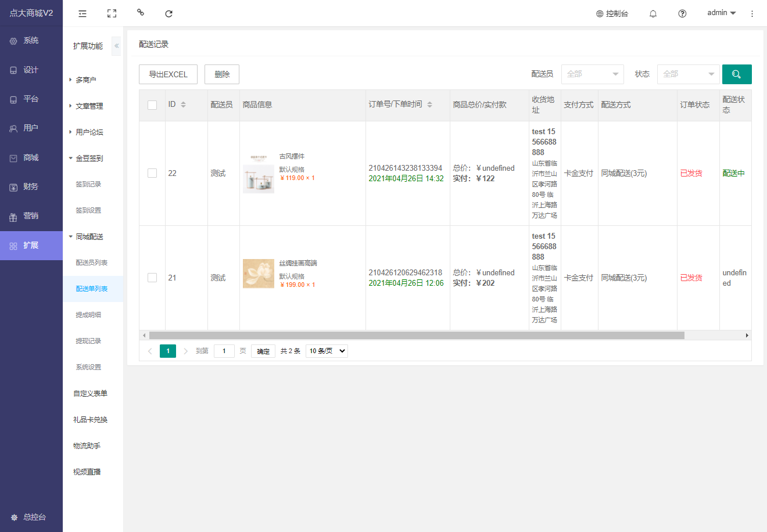
Task: Open 系统设置 submenu item
Action: 88,367
